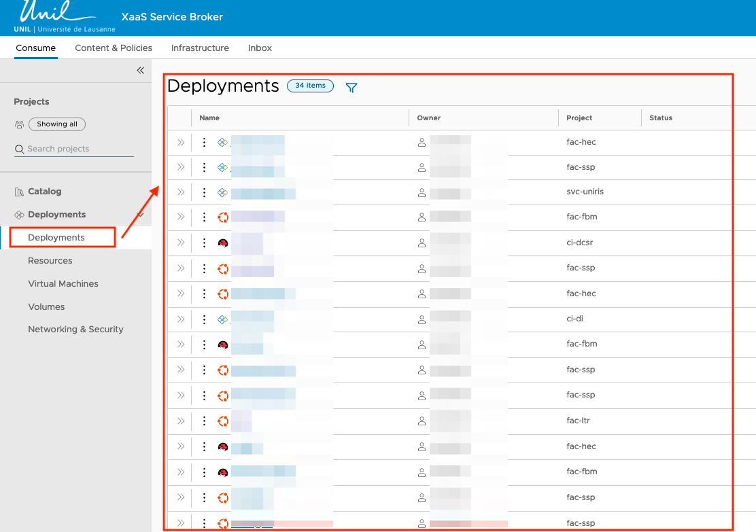This screenshot has height=532, width=756.
Task: Click the owner user icon in the ci-di row
Action: tap(422, 319)
